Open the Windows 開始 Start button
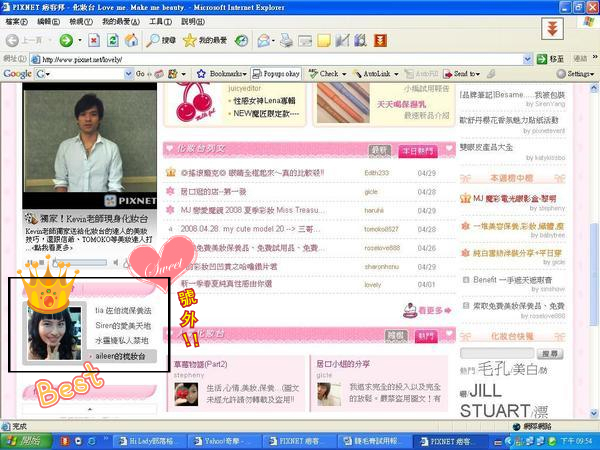 pos(26,441)
